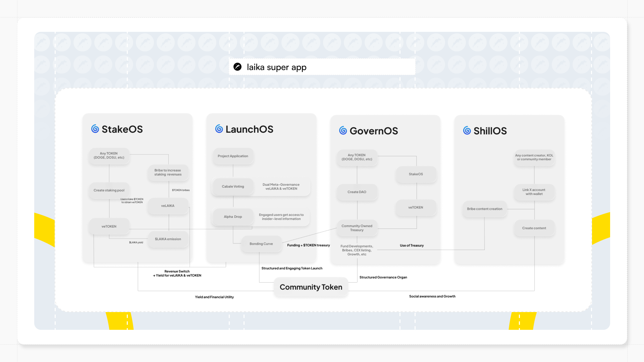Click the $LAIKA emission node
Image resolution: width=644 pixels, height=362 pixels.
(168, 239)
